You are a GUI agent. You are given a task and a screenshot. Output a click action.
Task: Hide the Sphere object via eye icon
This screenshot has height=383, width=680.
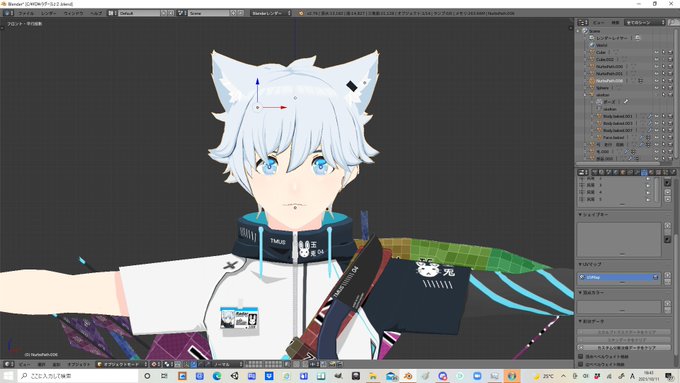[x=657, y=88]
